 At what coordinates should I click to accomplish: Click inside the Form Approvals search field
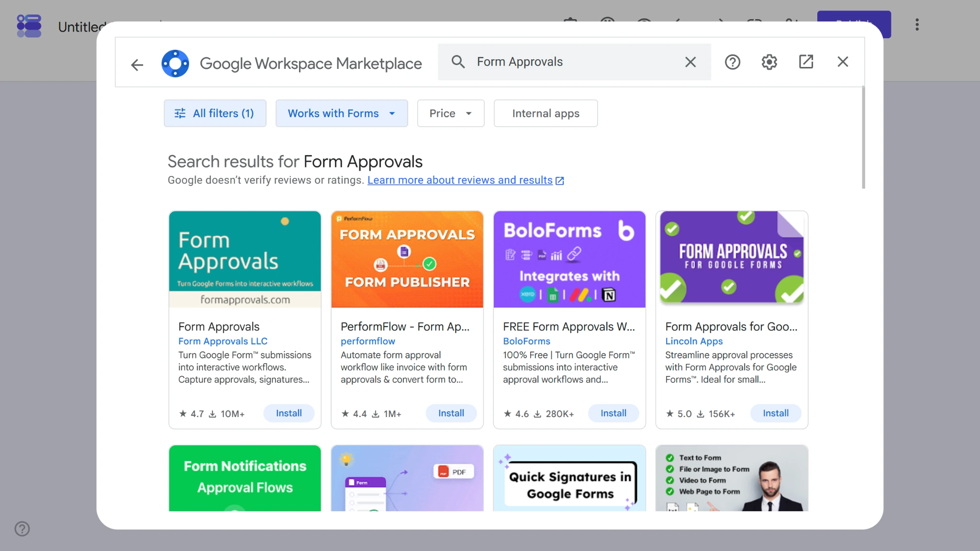pos(574,62)
